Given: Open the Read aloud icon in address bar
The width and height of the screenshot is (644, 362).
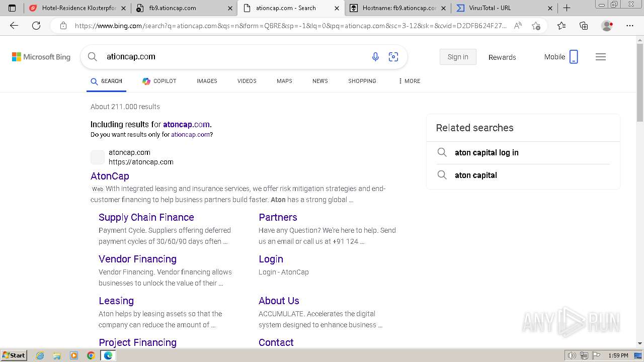Looking at the screenshot, I should pyautogui.click(x=518, y=26).
